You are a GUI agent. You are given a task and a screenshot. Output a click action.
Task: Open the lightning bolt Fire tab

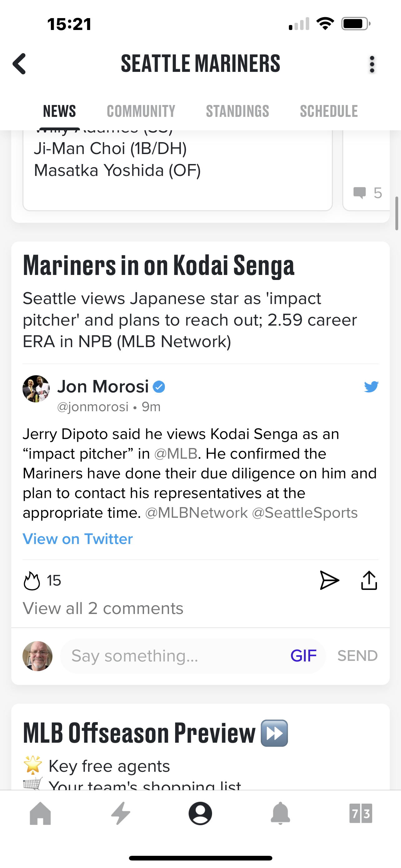click(x=121, y=813)
